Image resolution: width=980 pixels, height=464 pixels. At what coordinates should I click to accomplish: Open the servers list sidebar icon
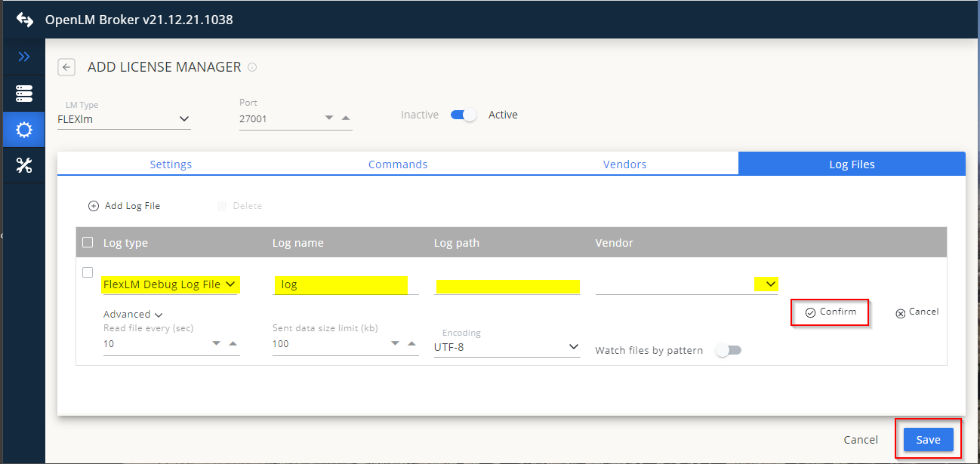(24, 94)
